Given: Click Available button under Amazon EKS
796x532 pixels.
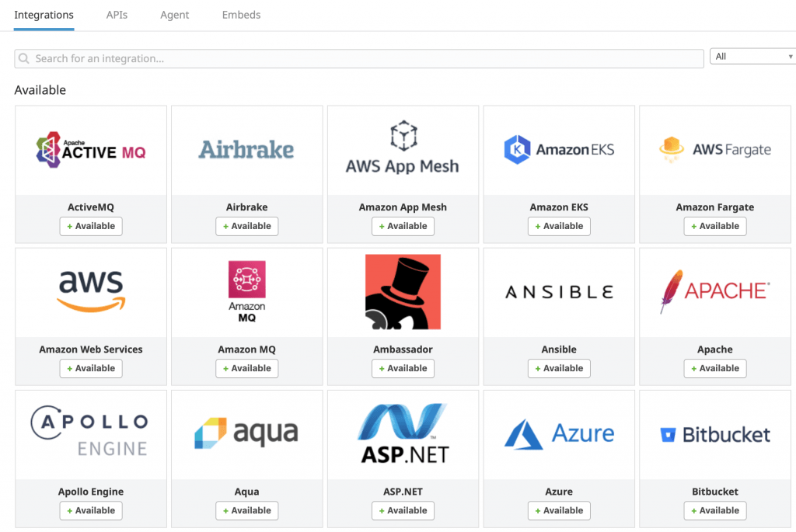Looking at the screenshot, I should click(559, 226).
